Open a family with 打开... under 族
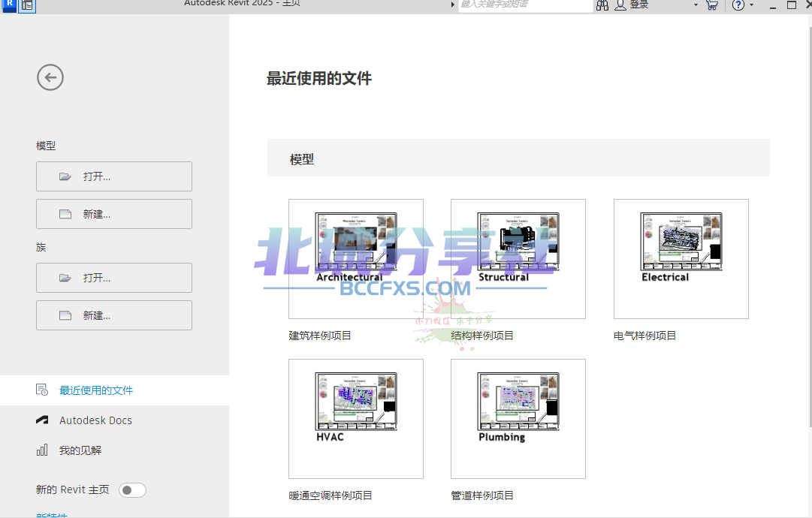Viewport: 812px width, 518px height. pos(114,278)
